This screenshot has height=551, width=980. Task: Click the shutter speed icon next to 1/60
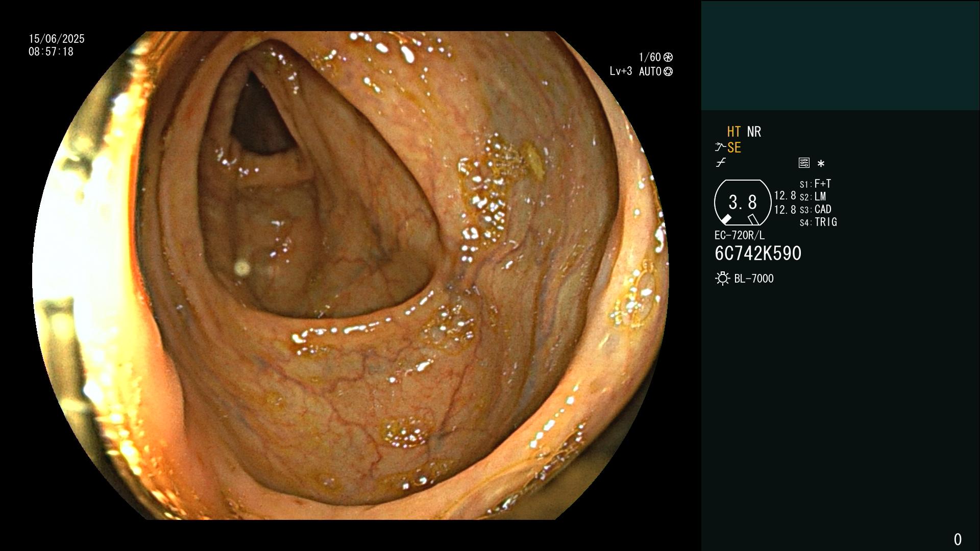click(x=668, y=57)
